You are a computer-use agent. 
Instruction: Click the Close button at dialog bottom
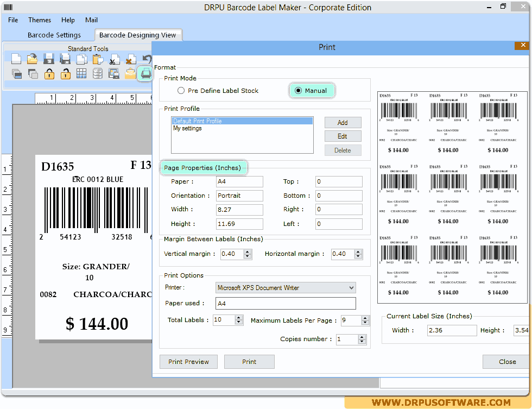(x=507, y=362)
